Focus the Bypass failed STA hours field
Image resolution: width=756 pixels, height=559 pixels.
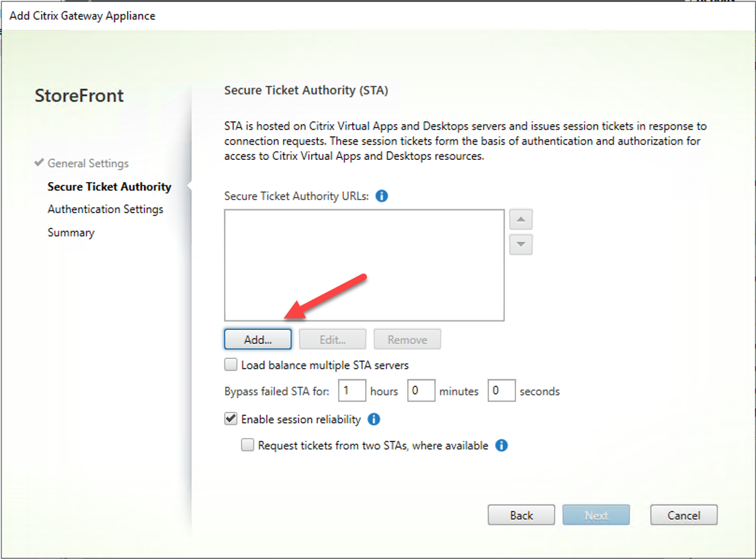(352, 391)
